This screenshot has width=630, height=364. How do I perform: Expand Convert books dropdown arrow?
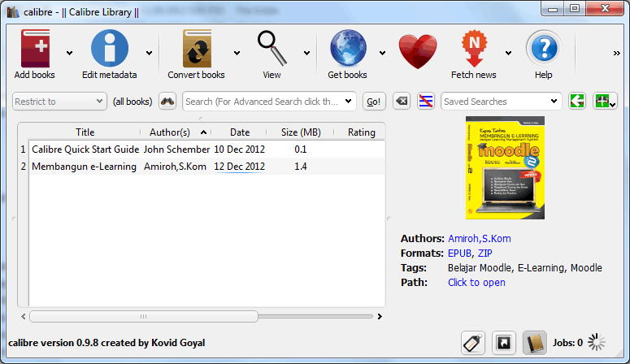pyautogui.click(x=237, y=53)
